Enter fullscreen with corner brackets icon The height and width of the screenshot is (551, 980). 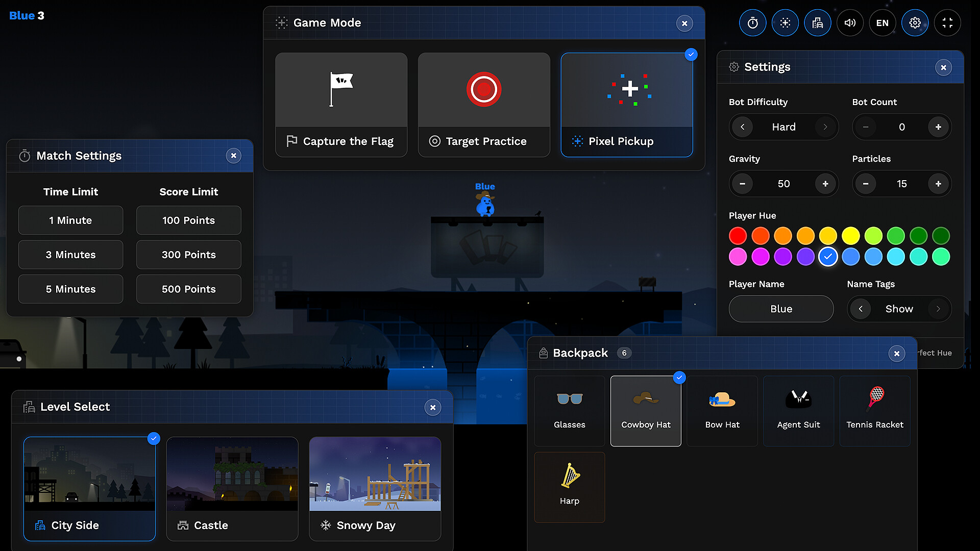(947, 23)
